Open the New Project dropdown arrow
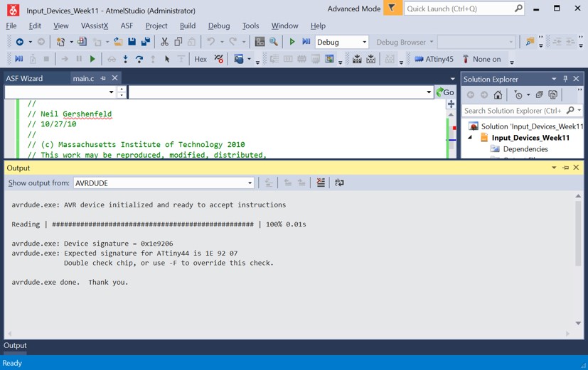 pos(71,42)
